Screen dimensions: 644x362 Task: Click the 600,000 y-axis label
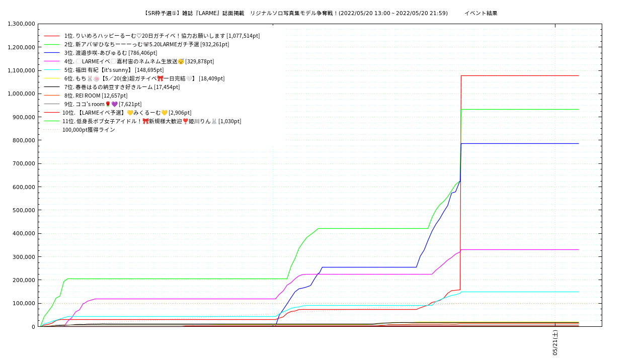click(24, 187)
